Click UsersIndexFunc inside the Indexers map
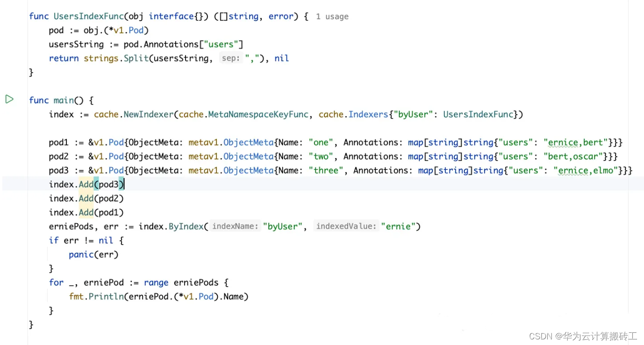Screen dimensions: 644x345 (478, 114)
